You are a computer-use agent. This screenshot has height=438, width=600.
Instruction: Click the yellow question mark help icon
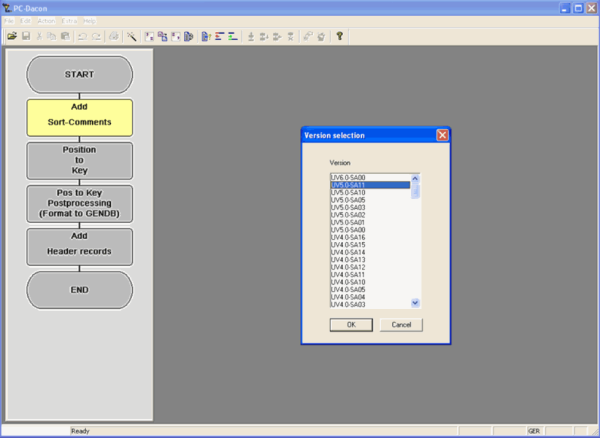pos(339,36)
